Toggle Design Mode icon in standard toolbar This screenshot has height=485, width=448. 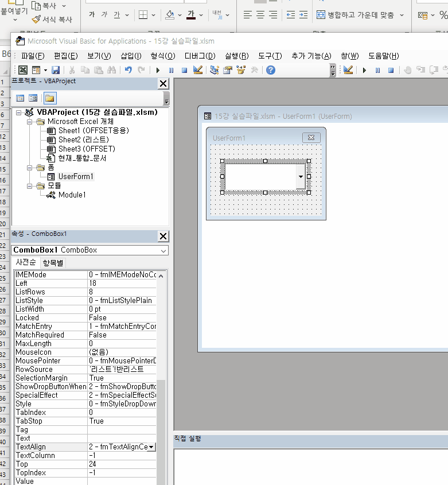pos(198,70)
